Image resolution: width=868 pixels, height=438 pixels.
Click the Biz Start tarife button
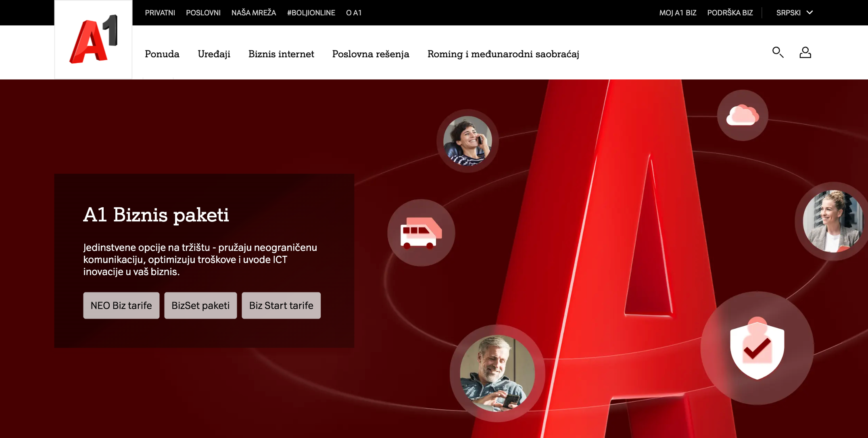coord(281,306)
